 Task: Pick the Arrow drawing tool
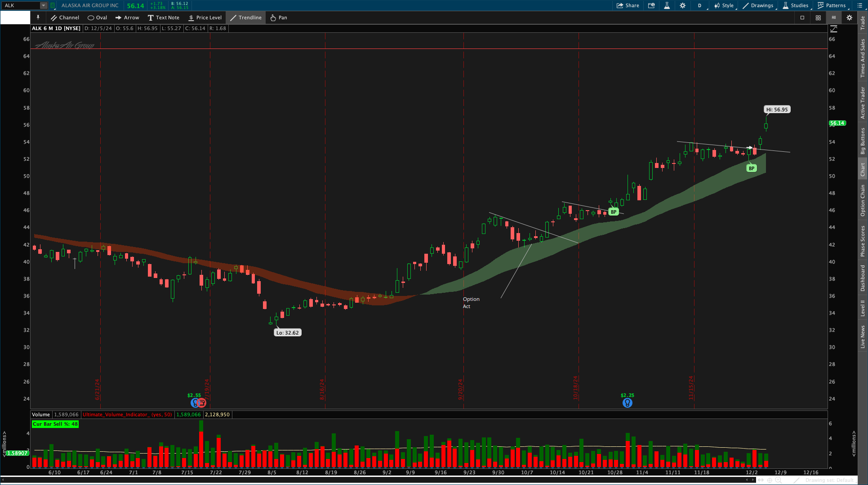point(127,18)
